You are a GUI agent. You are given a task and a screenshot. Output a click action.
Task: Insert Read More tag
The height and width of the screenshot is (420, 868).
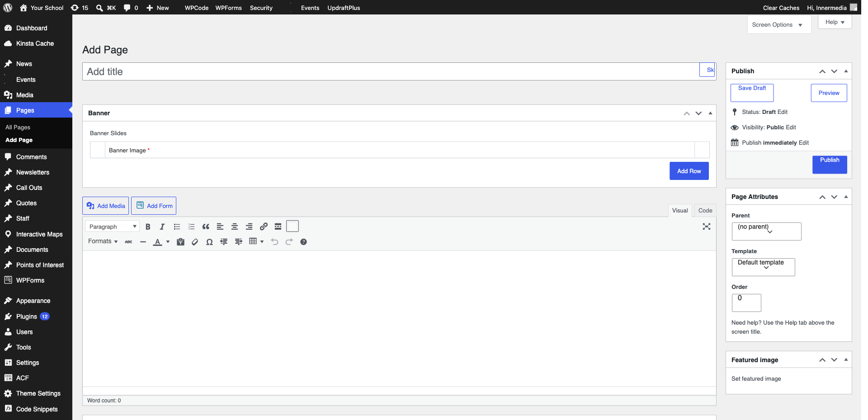(x=278, y=227)
